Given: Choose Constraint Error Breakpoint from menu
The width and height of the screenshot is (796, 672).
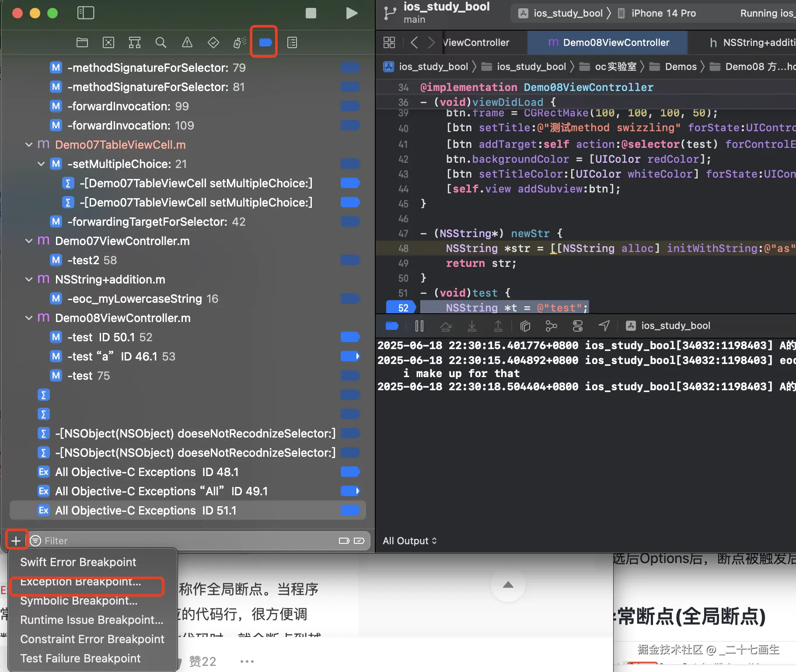Looking at the screenshot, I should [92, 639].
